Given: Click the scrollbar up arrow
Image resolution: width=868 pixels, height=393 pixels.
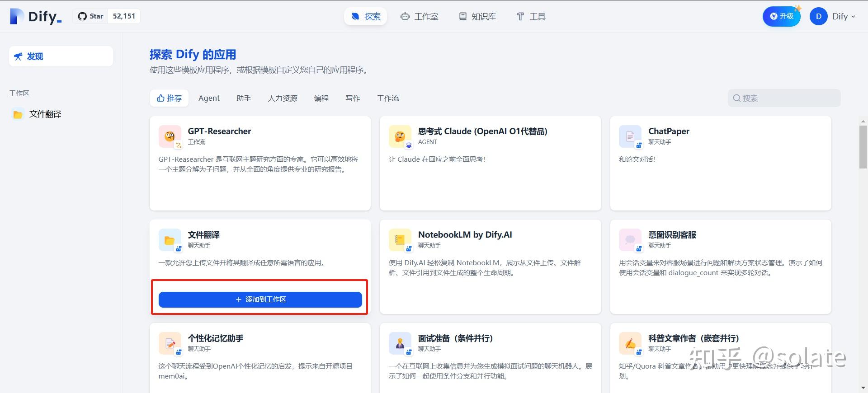Looking at the screenshot, I should tap(863, 121).
